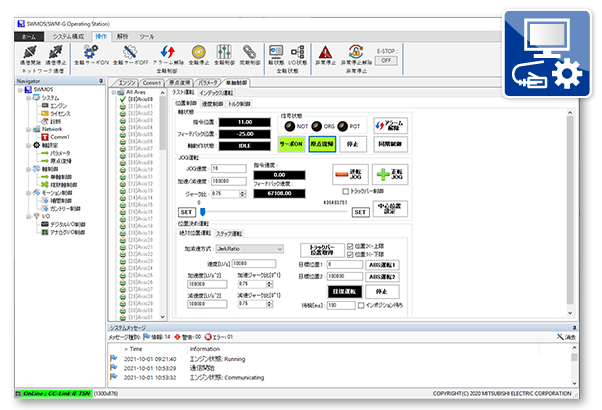Screen dimensions: 602x410
Task: Collapse the All Axes tree node
Action: [112, 91]
